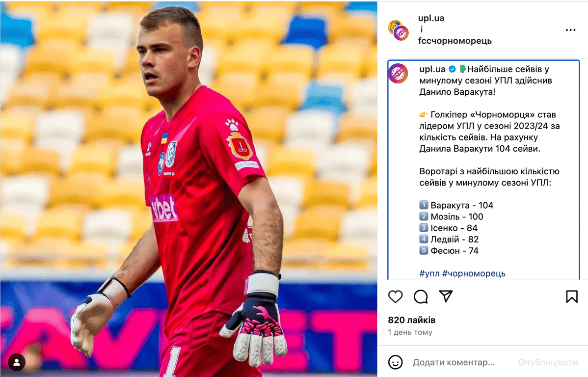Image resolution: width=588 pixels, height=377 pixels.
Task: Open upl.ua profile link in header
Action: click(431, 18)
